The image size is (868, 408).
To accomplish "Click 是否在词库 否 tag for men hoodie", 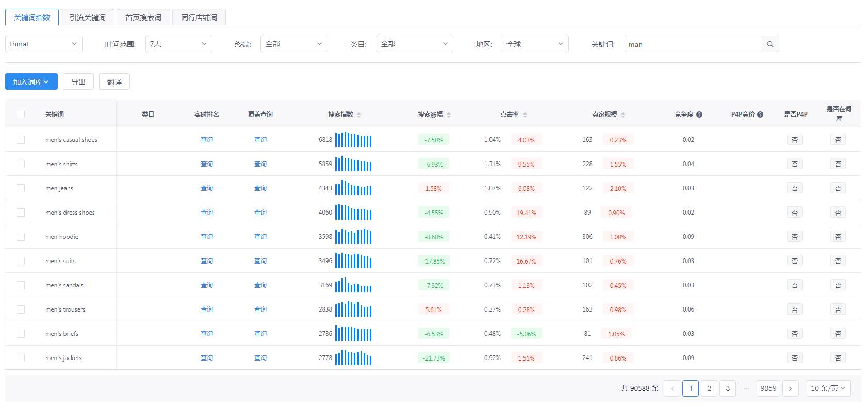I will 838,236.
